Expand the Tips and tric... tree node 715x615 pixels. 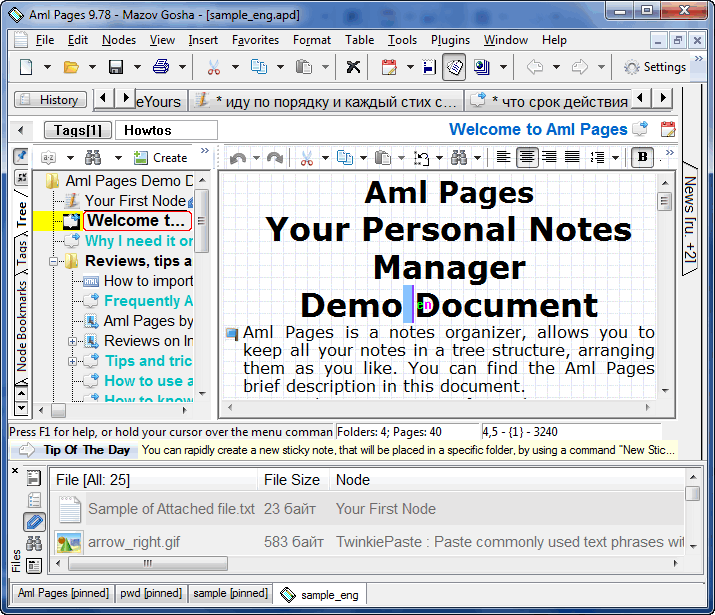point(72,362)
